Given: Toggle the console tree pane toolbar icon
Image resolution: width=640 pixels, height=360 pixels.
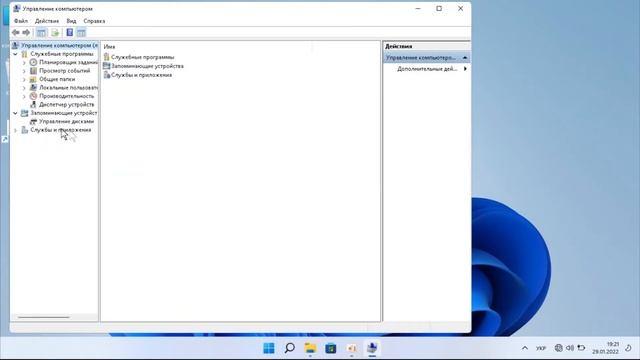Looking at the screenshot, I should click(41, 32).
